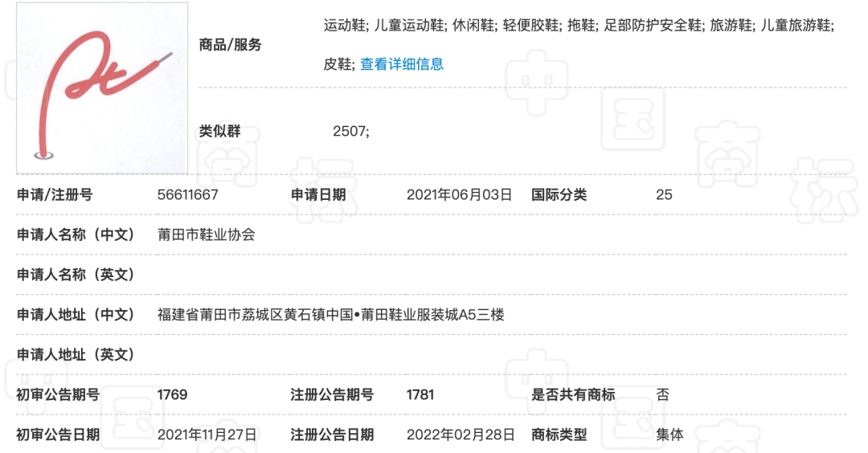This screenshot has height=453, width=868.
Task: Select the similar group value 2507;
Action: coord(351,131)
